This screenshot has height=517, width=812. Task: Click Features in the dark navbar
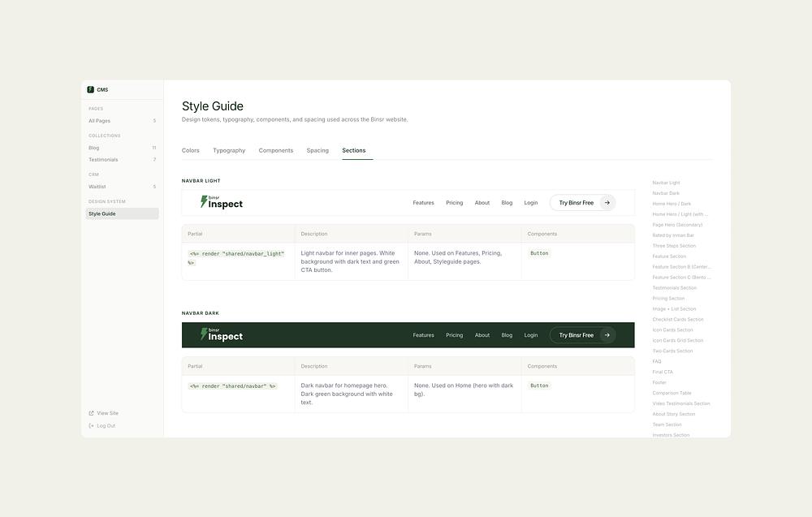(424, 335)
